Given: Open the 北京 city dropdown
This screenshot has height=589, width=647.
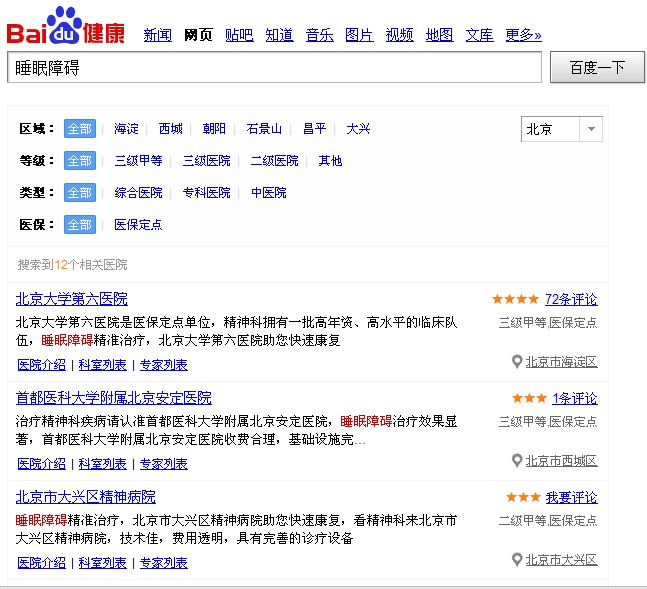Looking at the screenshot, I should [562, 129].
